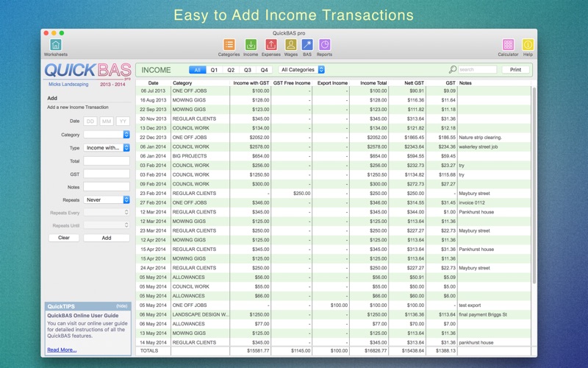588x368 pixels.
Task: Filter income to Q1
Action: coord(214,70)
